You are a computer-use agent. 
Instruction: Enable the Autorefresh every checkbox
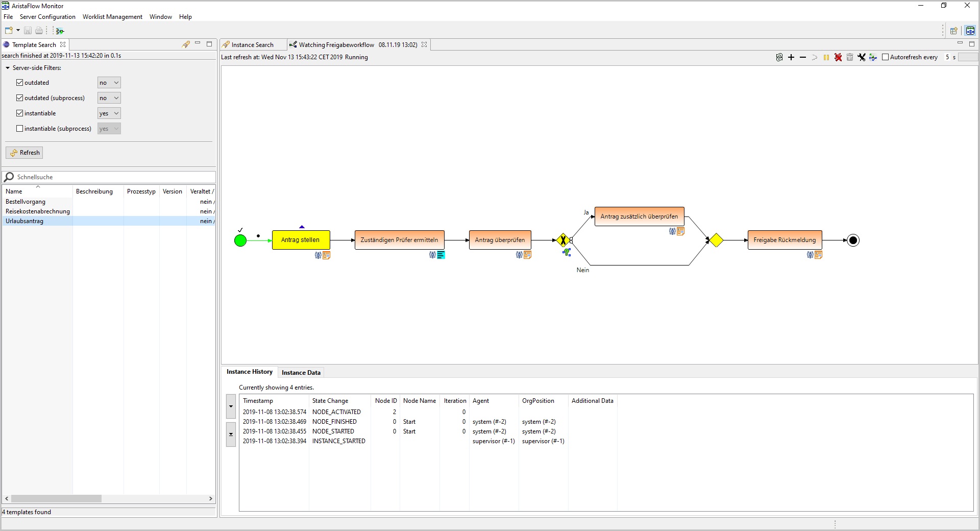[886, 57]
